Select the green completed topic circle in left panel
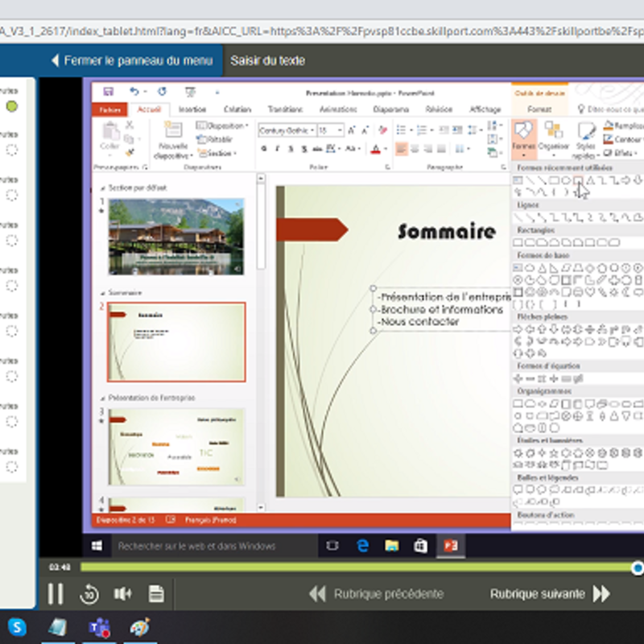Viewport: 644px width, 644px height. pyautogui.click(x=12, y=107)
